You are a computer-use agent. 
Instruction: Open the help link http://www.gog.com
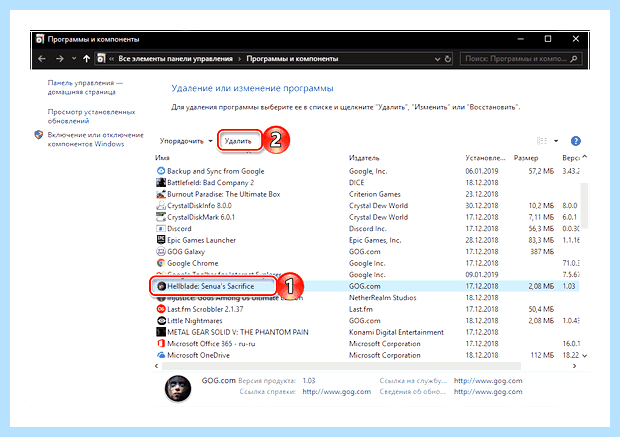click(336, 392)
